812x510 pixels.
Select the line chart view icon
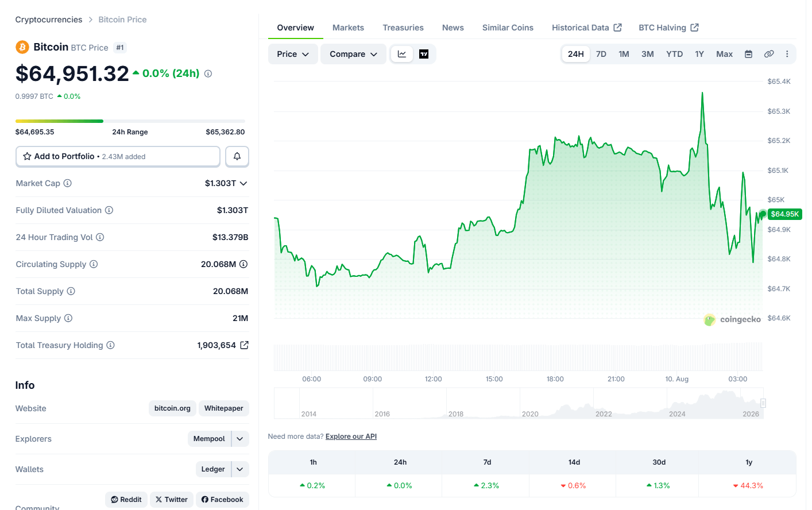[402, 54]
